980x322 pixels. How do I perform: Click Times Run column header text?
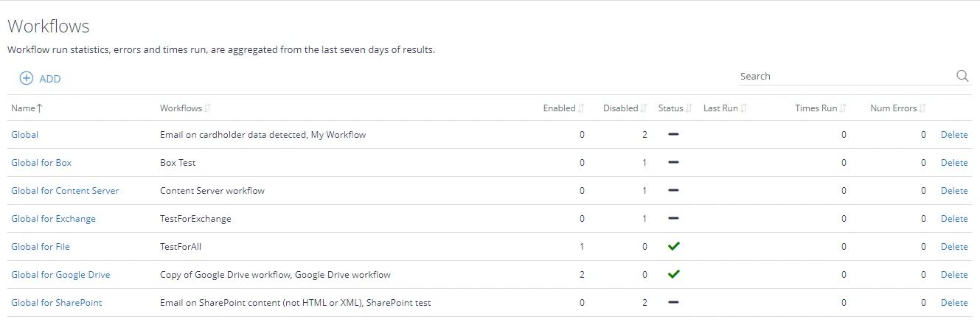(x=816, y=108)
